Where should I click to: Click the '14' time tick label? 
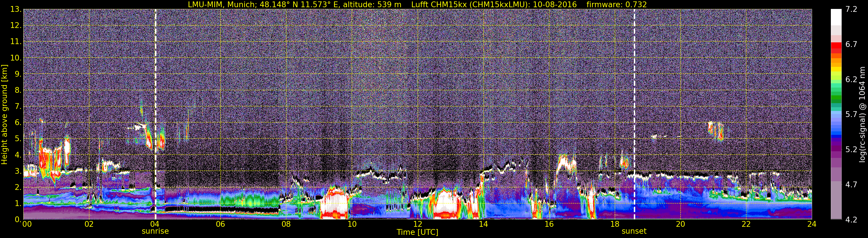click(x=483, y=224)
